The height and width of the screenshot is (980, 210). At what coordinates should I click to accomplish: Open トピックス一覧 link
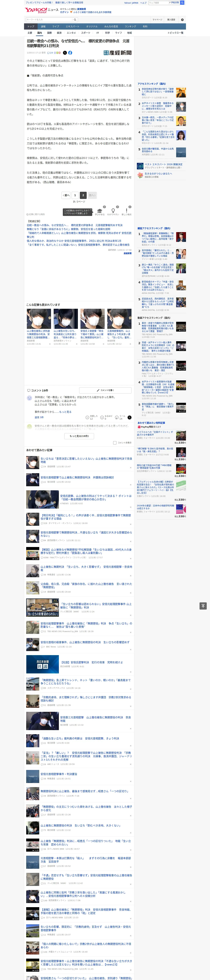(175, 33)
